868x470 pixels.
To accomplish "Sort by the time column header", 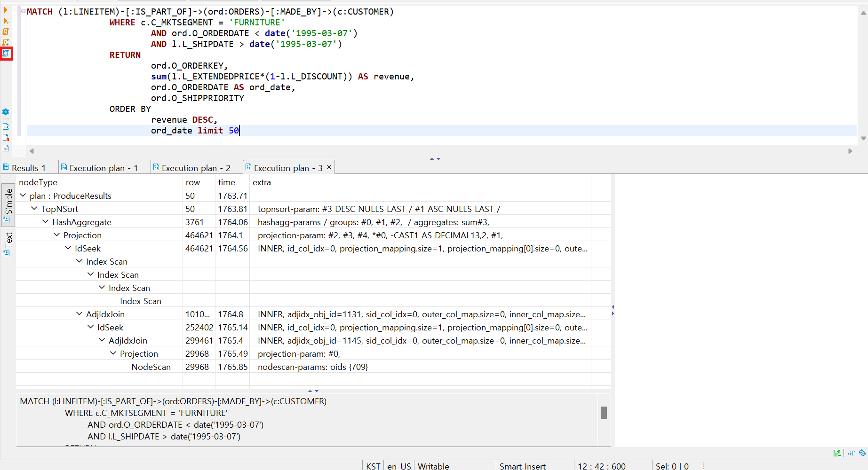I will pyautogui.click(x=232, y=182).
